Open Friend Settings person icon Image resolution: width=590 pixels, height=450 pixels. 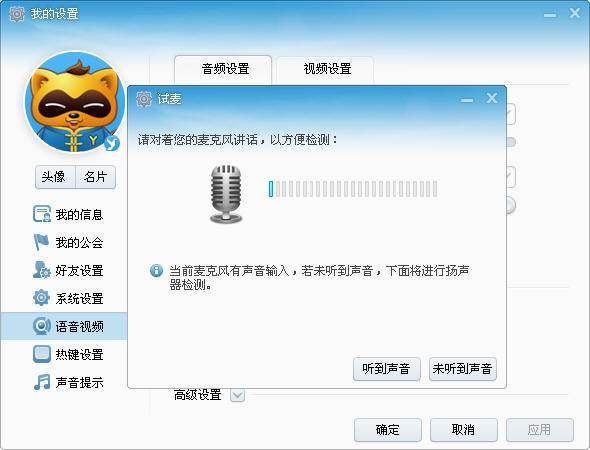[41, 270]
